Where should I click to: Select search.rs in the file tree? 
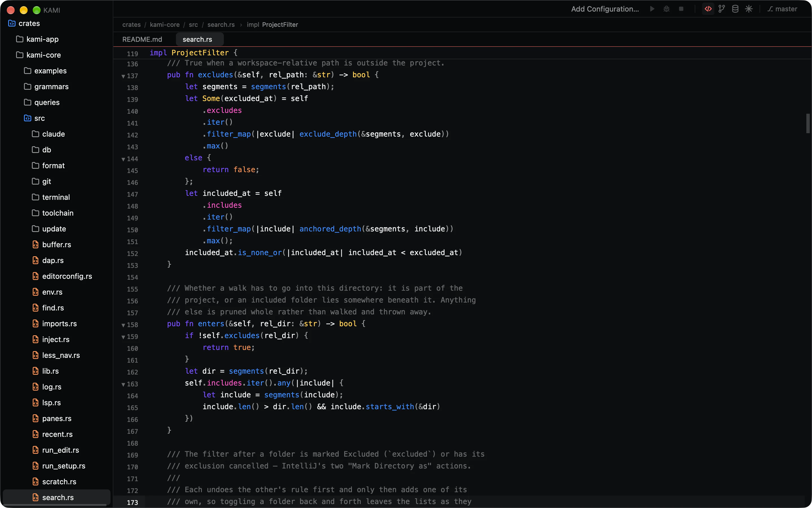click(x=56, y=498)
